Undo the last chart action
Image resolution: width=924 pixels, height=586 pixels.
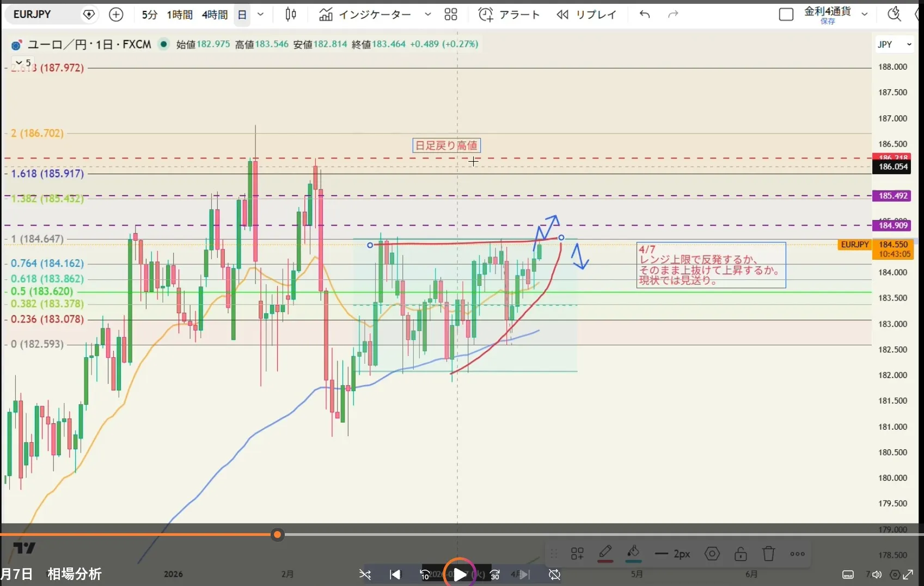(645, 15)
